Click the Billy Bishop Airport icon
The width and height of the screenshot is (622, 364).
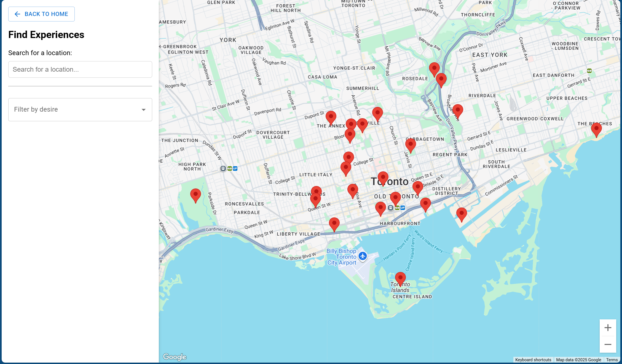tap(363, 256)
